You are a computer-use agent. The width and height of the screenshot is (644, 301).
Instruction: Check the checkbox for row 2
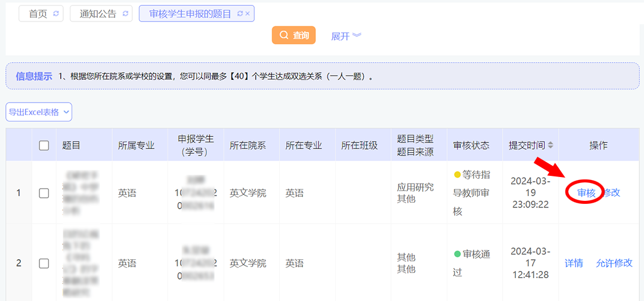[44, 263]
